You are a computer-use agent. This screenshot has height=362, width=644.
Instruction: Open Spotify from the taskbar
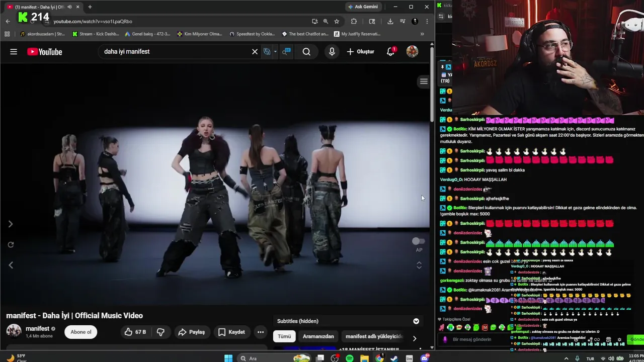pyautogui.click(x=350, y=358)
